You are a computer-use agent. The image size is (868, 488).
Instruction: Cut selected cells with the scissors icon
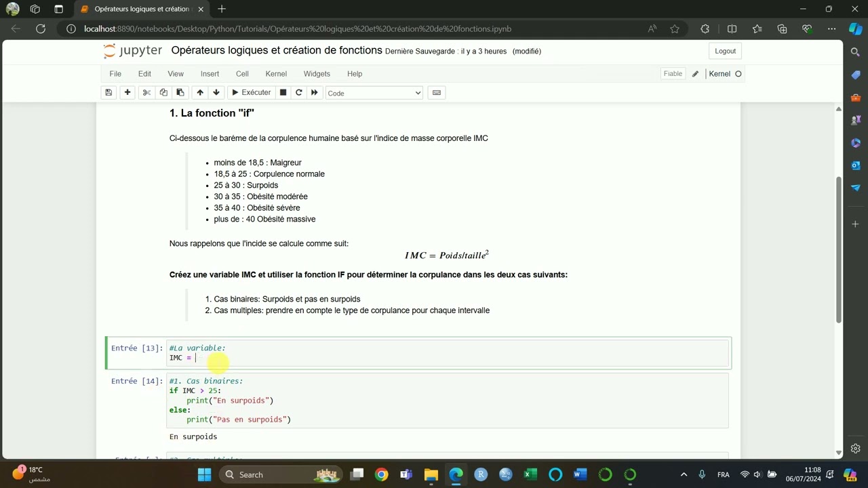click(x=146, y=92)
